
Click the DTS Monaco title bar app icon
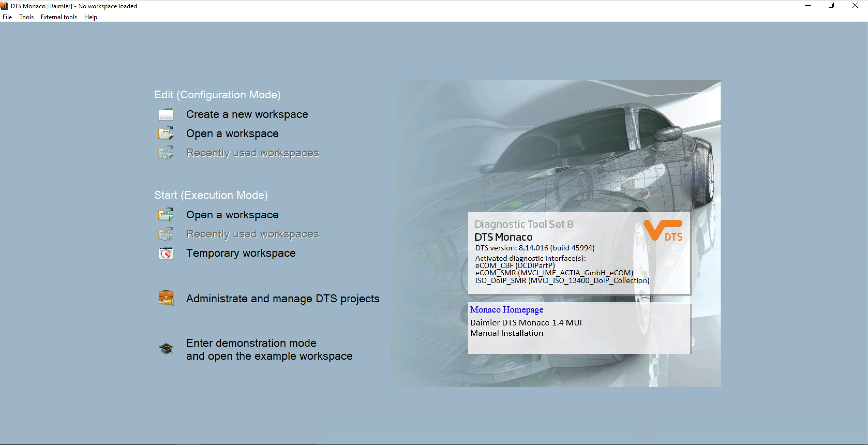click(x=4, y=6)
